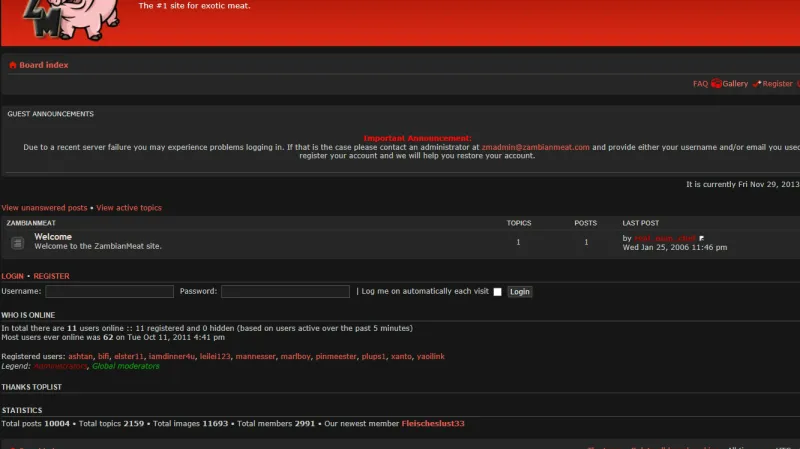Open the Gallery page link

click(x=735, y=84)
